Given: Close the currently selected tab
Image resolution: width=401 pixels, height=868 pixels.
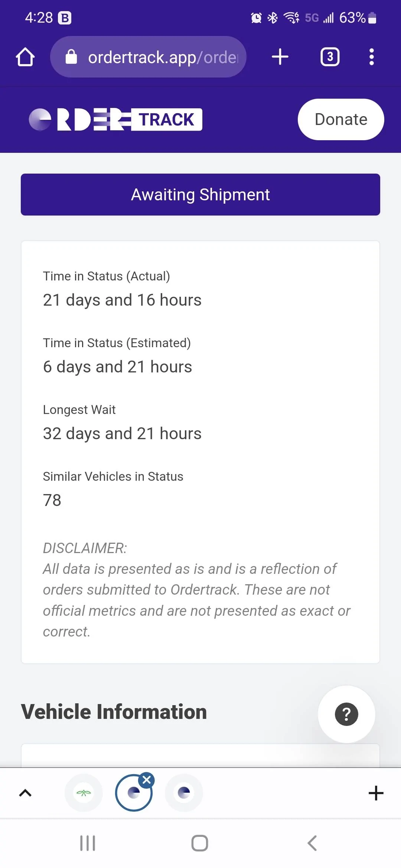Looking at the screenshot, I should 147,780.
